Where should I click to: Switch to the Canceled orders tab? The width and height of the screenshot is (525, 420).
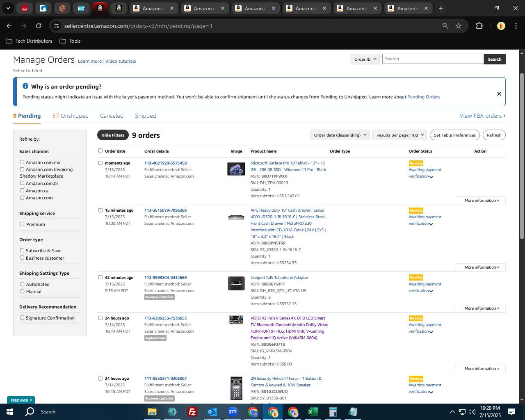click(x=112, y=116)
